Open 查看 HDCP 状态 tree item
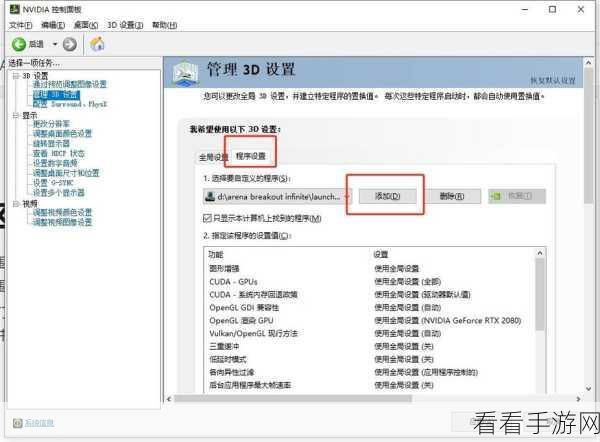Viewport: 600px width, 442px height. point(59,153)
